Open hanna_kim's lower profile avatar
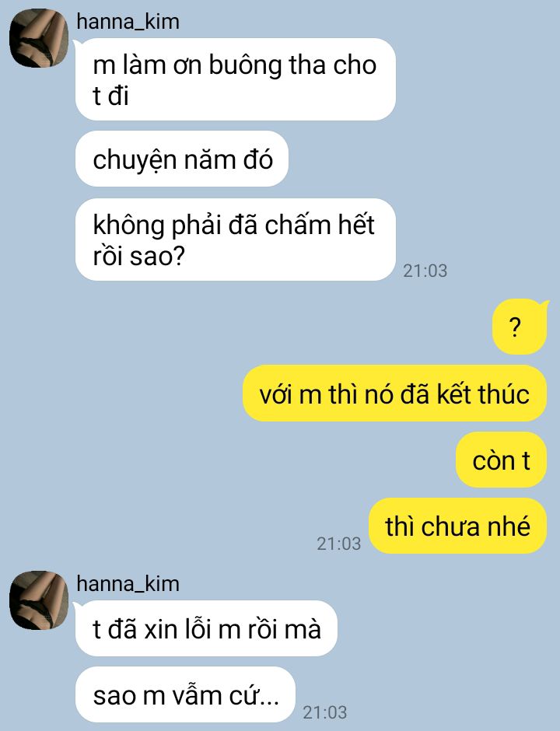 [x=39, y=600]
